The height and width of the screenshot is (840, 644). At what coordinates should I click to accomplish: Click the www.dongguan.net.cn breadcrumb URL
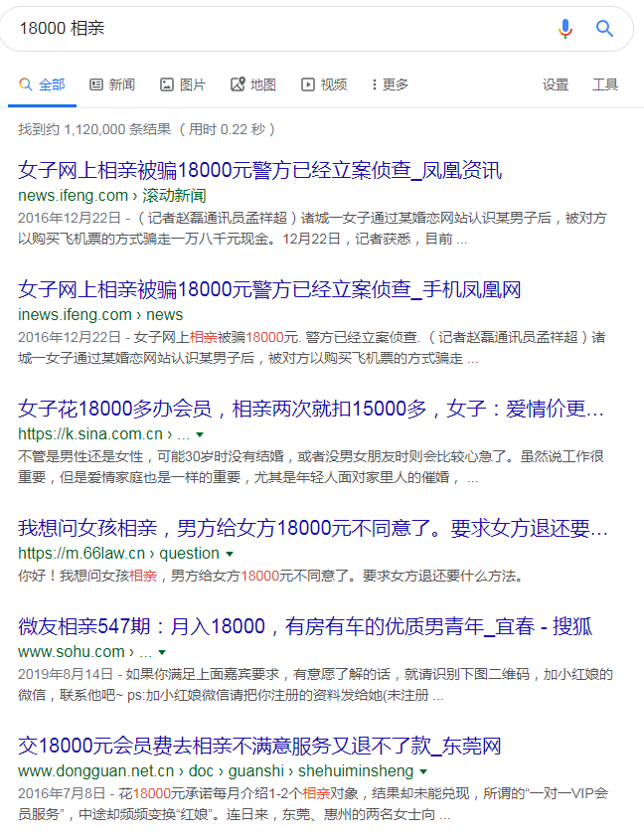point(216,771)
